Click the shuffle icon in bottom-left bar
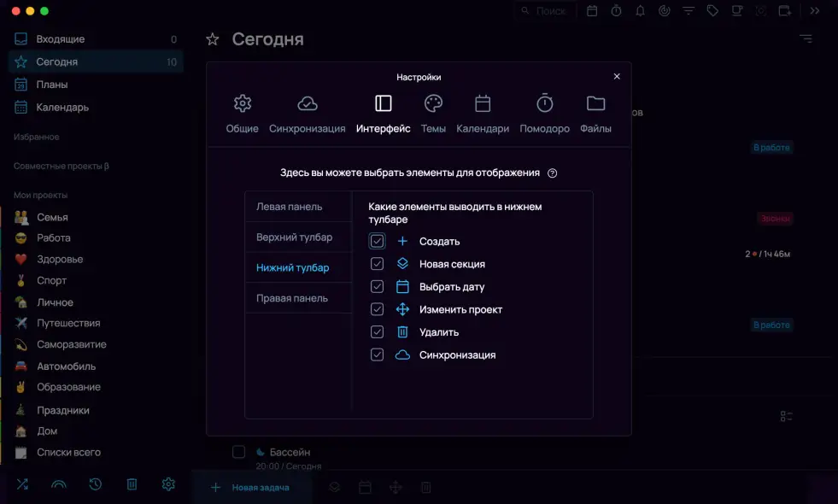The height and width of the screenshot is (504, 838). click(x=22, y=484)
